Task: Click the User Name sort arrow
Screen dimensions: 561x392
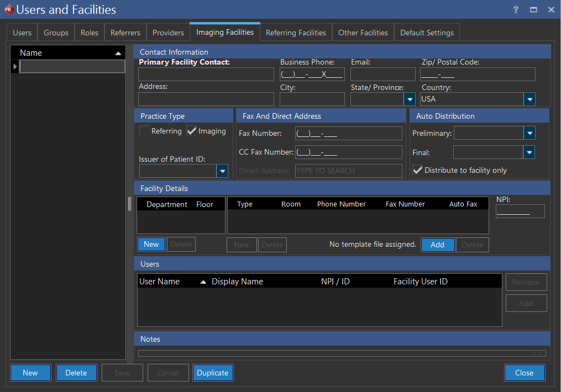Action: pyautogui.click(x=203, y=282)
